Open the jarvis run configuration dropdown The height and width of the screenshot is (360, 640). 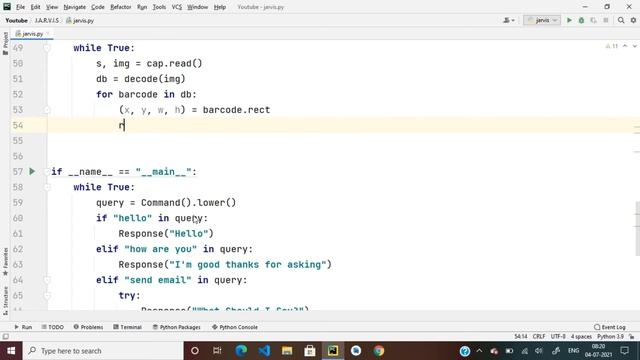click(542, 20)
